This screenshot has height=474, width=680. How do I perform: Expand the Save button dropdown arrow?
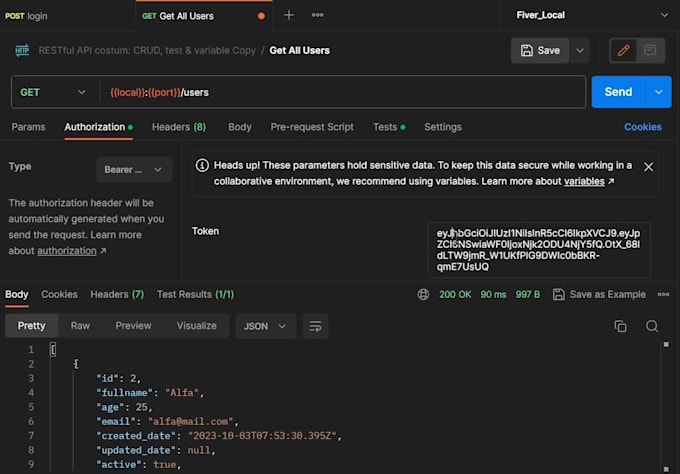(581, 50)
